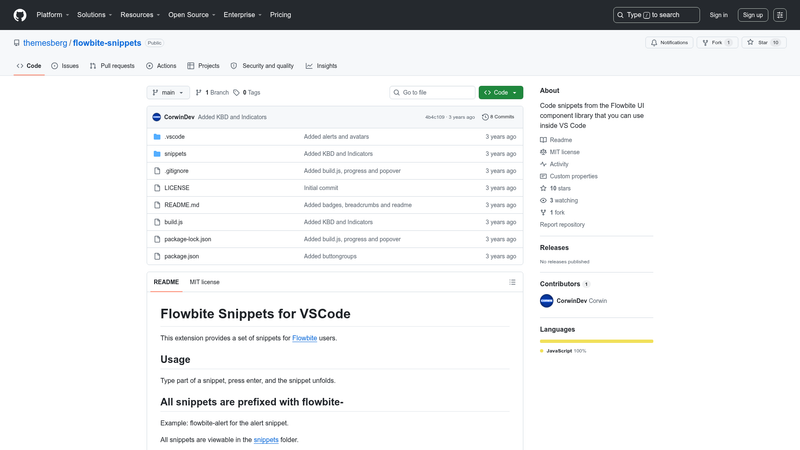Click the file icon for .gitignore
Viewport: 800px width, 450px height.
[x=157, y=171]
